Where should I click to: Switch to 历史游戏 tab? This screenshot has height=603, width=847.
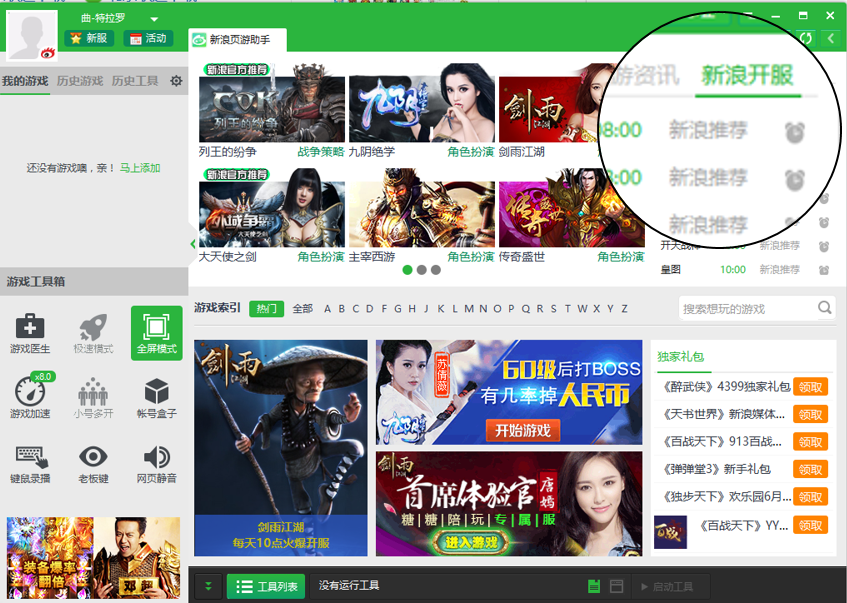80,81
